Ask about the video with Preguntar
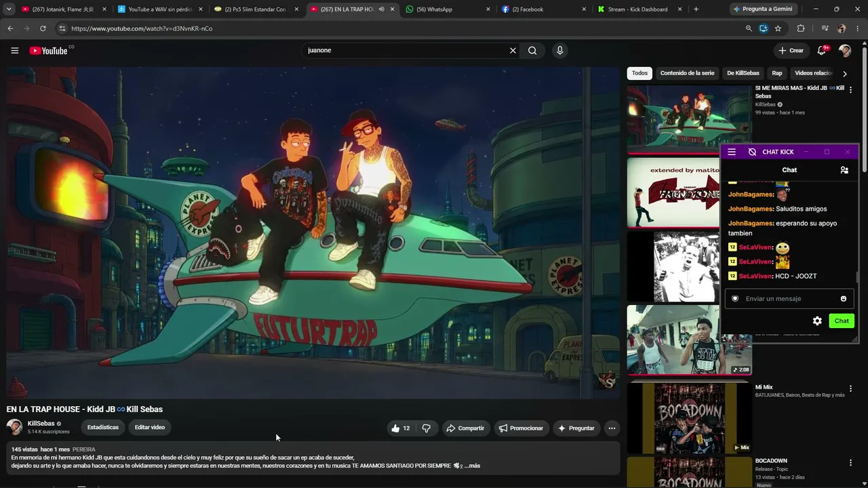The width and height of the screenshot is (868, 488). pyautogui.click(x=576, y=428)
